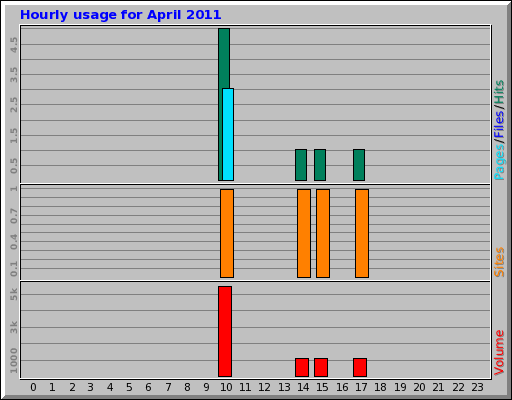Click the '1000' Volume axis value

tap(14, 360)
